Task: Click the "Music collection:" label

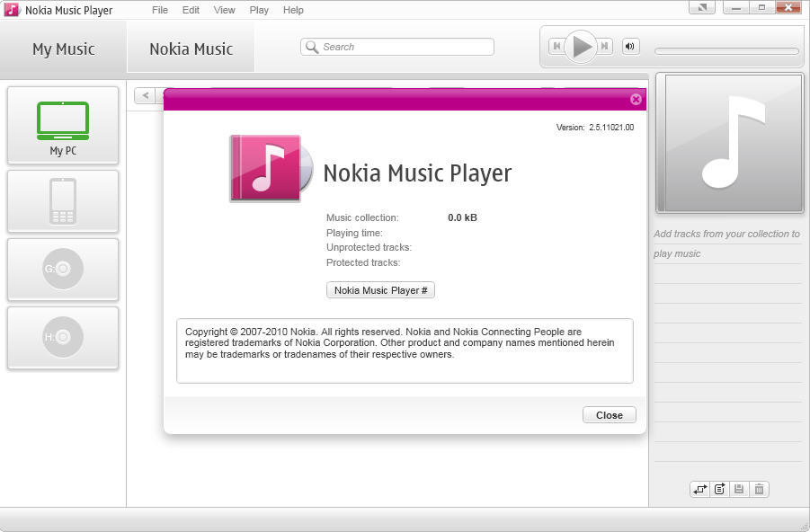Action: tap(362, 217)
